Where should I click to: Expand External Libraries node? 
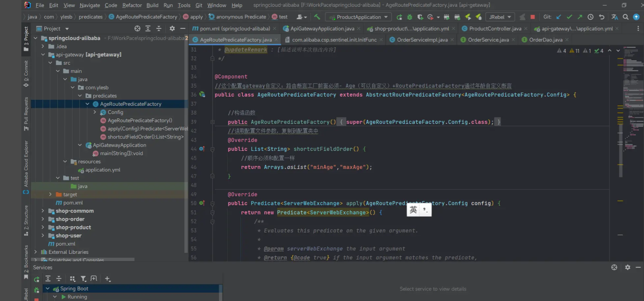click(x=35, y=252)
